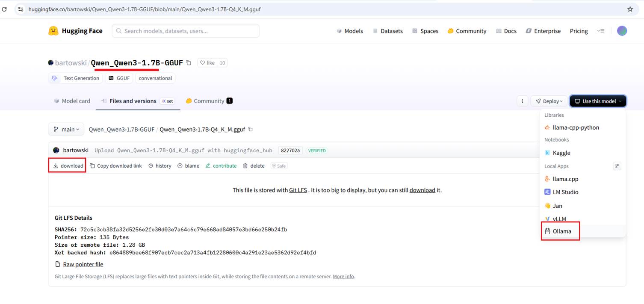Open the Deploy dropdown

(549, 101)
